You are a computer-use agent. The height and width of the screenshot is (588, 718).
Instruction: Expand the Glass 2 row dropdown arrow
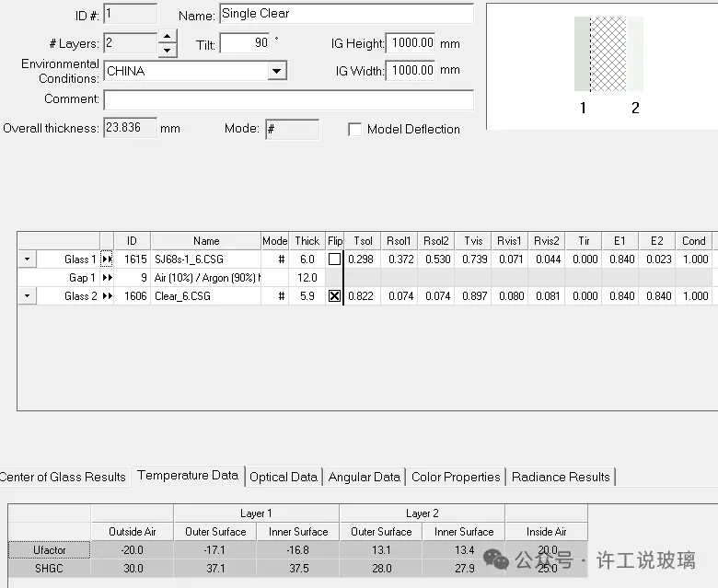click(x=27, y=296)
